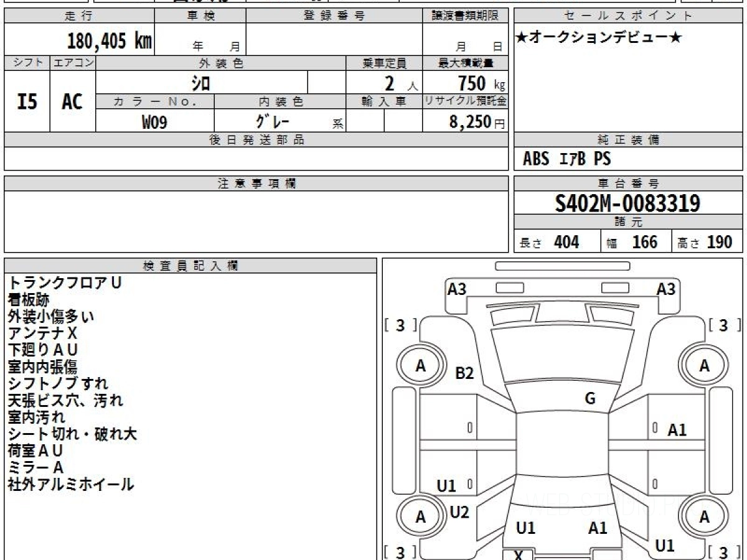Select equipment text ABS エアB PS
This screenshot has height=560, width=747.
(x=566, y=159)
